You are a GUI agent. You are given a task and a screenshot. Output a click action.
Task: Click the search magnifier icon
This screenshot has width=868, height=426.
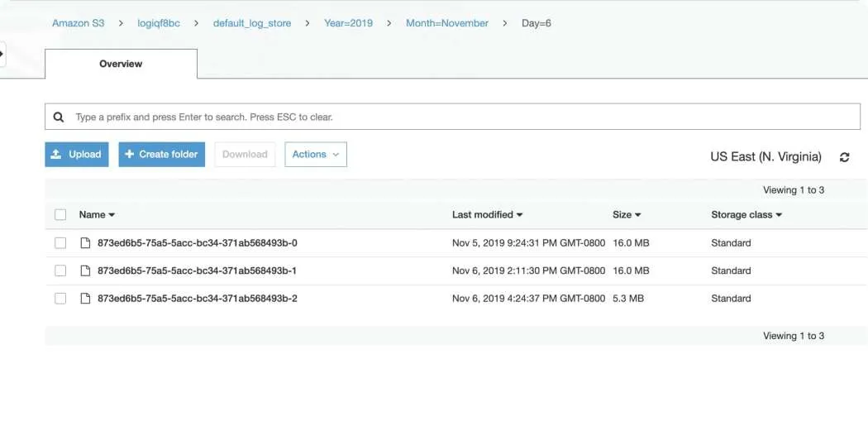(x=58, y=117)
